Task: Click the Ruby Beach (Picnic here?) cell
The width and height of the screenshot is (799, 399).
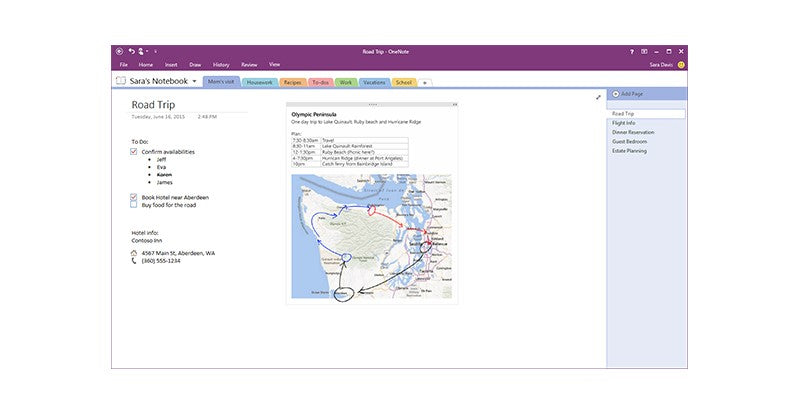Action: [x=364, y=152]
